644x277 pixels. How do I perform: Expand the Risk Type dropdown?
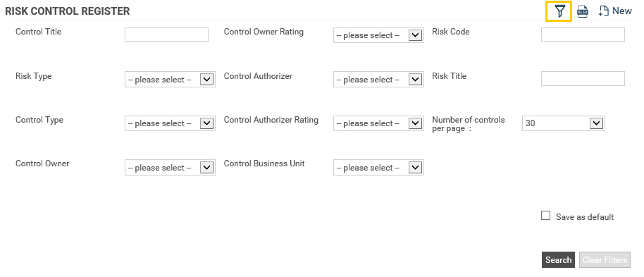[x=170, y=80]
